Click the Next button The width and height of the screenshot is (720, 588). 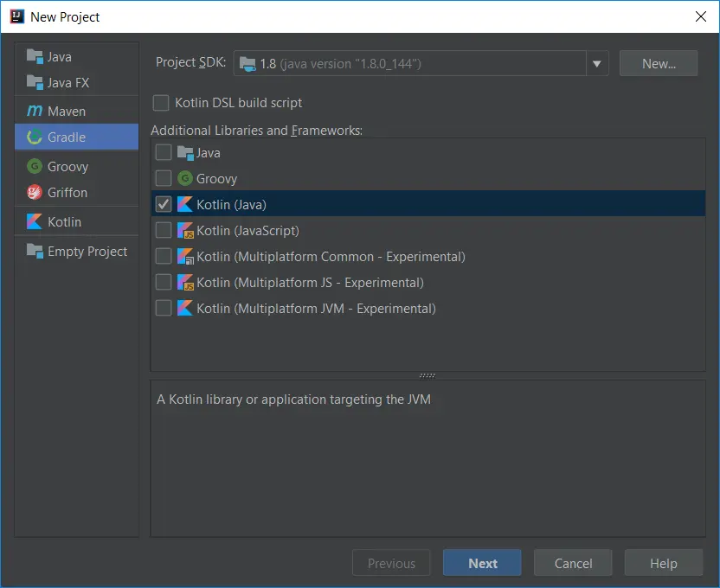click(x=482, y=562)
